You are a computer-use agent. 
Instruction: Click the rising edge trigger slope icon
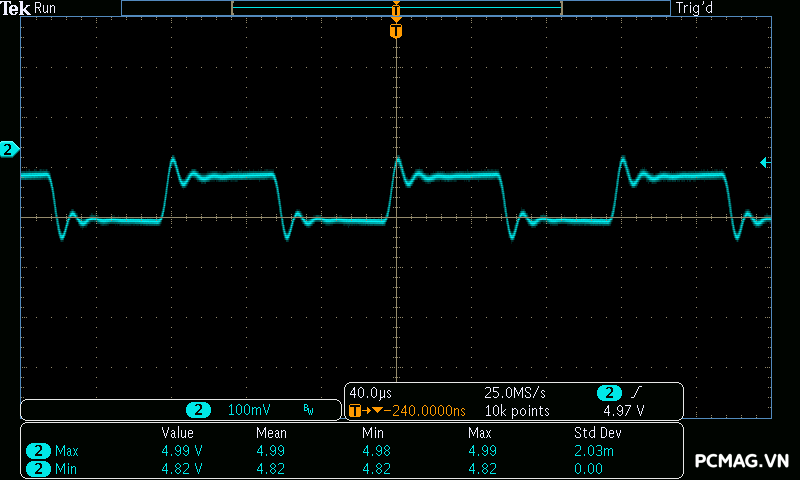click(x=637, y=393)
